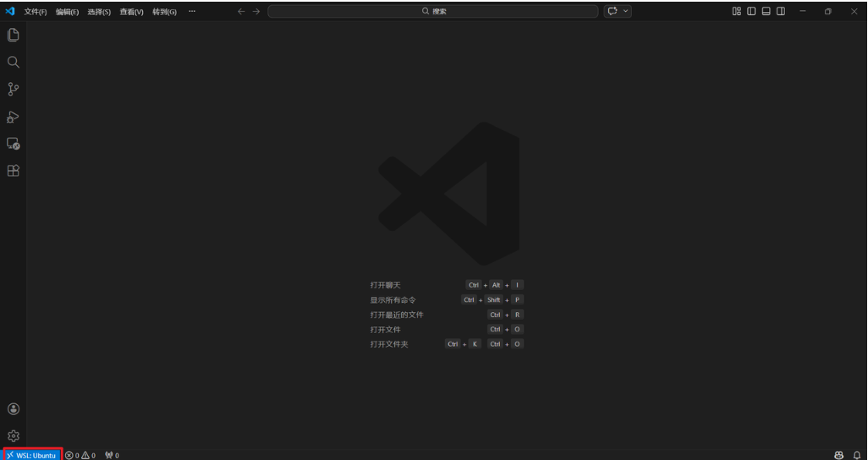
Task: Expand the overflow menu ellipsis
Action: (x=191, y=11)
